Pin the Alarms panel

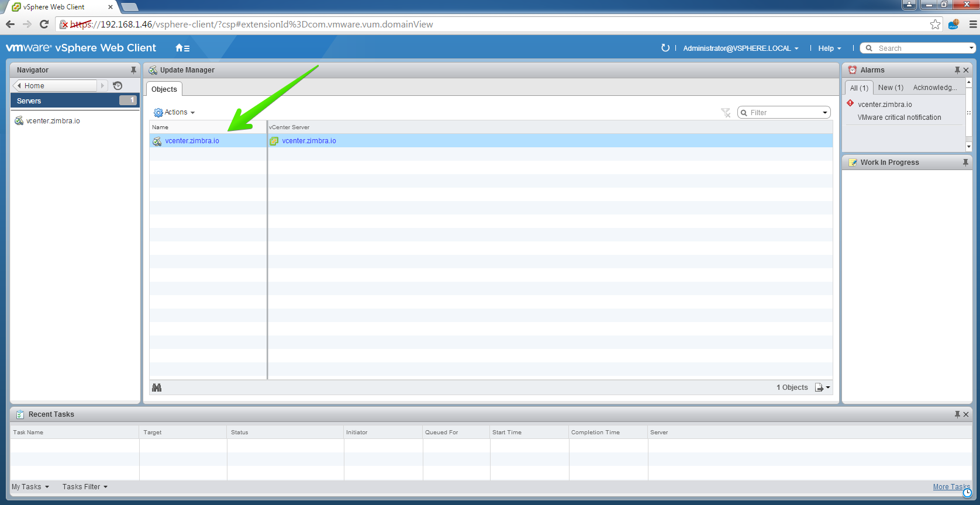[957, 70]
